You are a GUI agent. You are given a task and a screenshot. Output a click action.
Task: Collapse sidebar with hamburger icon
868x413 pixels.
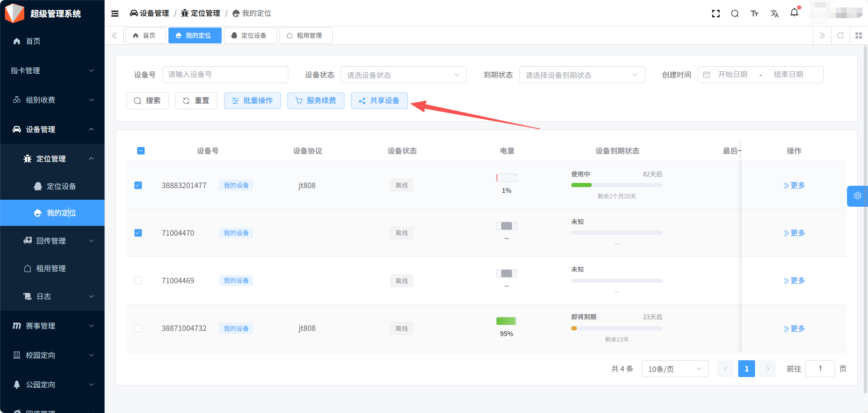click(x=115, y=14)
